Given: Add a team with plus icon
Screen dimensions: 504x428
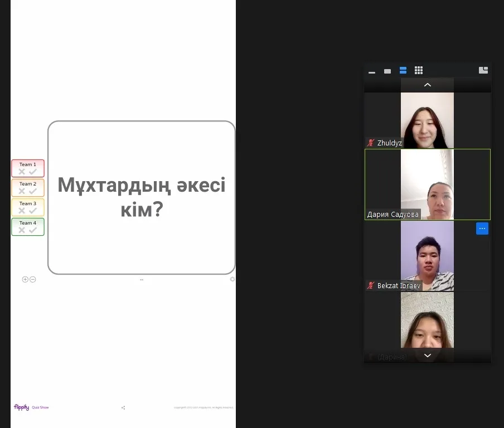Looking at the screenshot, I should (25, 279).
